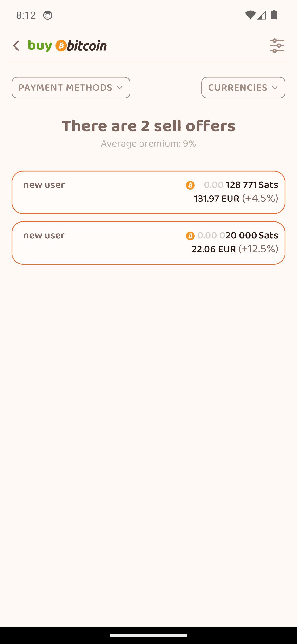Click Bitcoin icon beside 128 771 Sats
The height and width of the screenshot is (644, 297).
click(190, 186)
